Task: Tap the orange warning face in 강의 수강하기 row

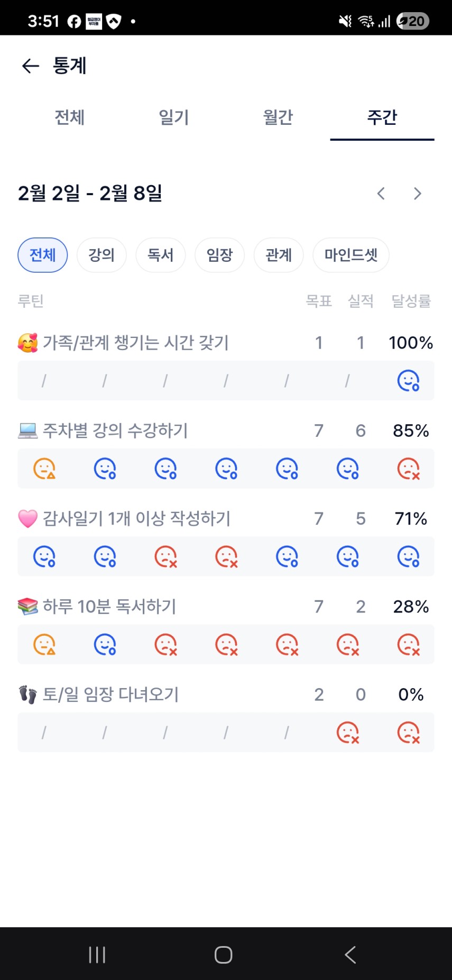Action: tap(44, 469)
